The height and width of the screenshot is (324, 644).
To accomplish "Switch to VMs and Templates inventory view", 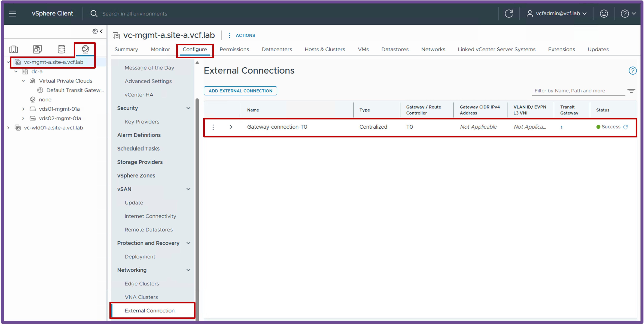I will coord(37,49).
